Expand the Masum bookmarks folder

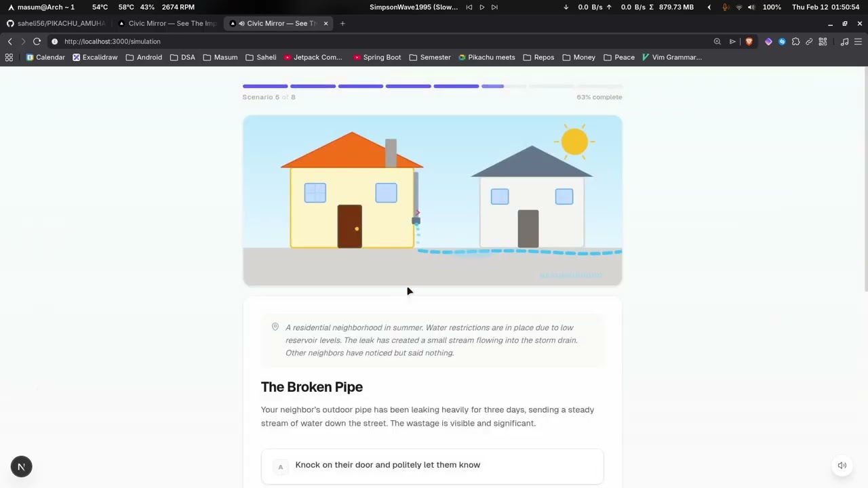pos(220,58)
